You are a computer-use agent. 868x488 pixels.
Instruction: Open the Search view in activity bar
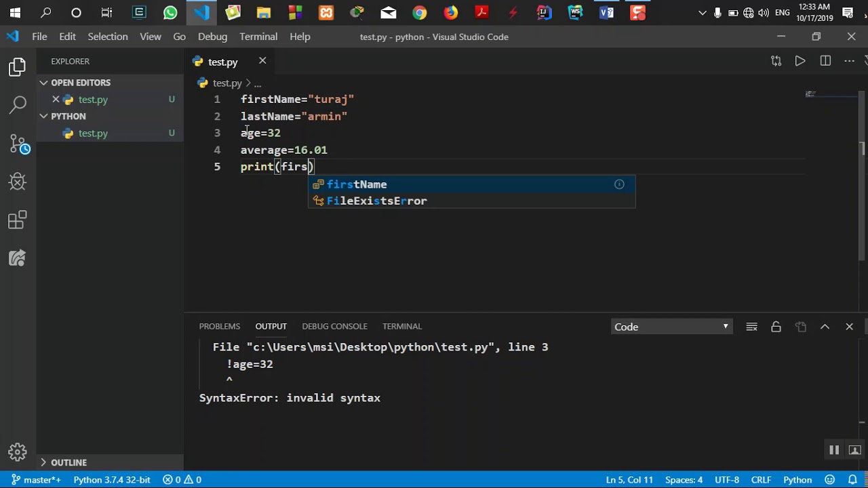pyautogui.click(x=18, y=105)
